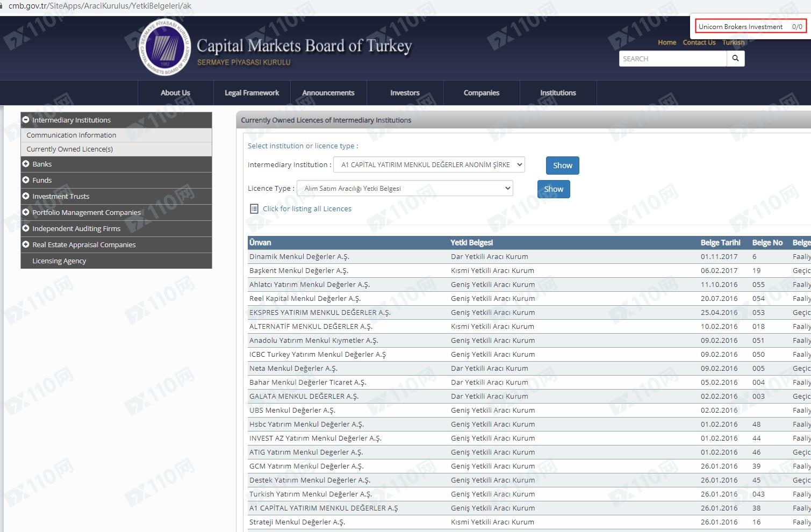
Task: Expand the Funds plus icon
Action: point(26,180)
